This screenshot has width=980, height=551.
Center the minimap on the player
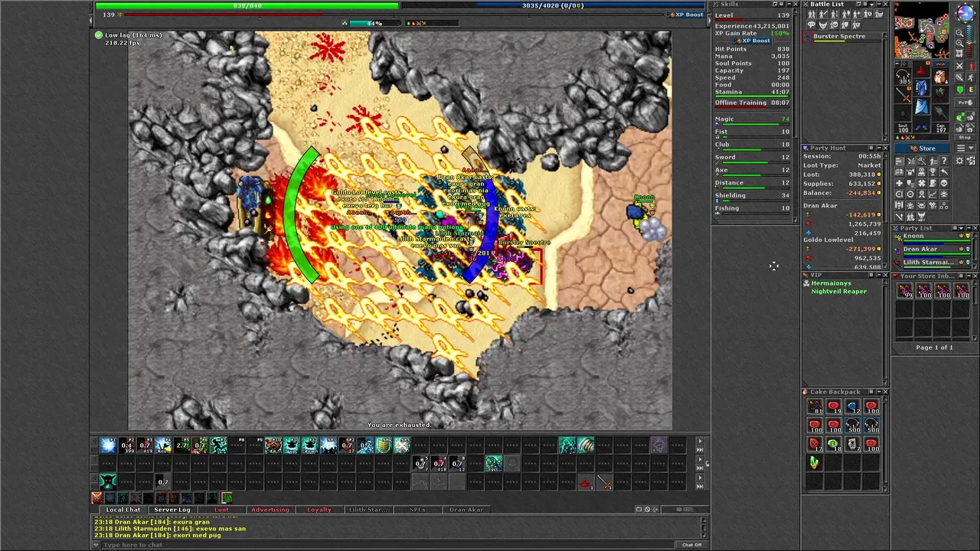click(x=959, y=53)
